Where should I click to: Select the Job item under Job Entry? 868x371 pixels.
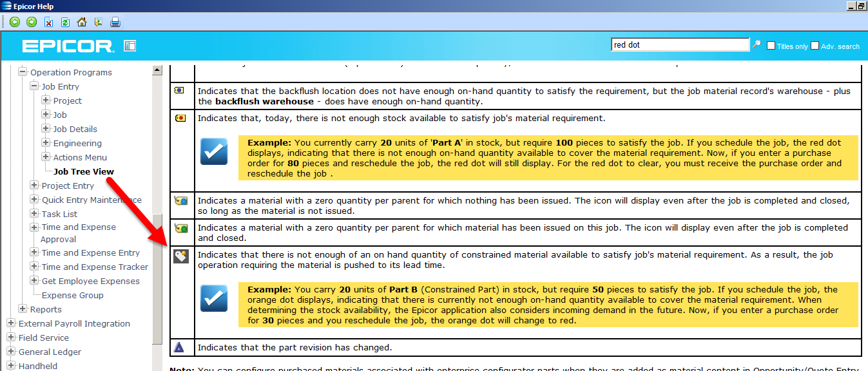click(x=60, y=115)
